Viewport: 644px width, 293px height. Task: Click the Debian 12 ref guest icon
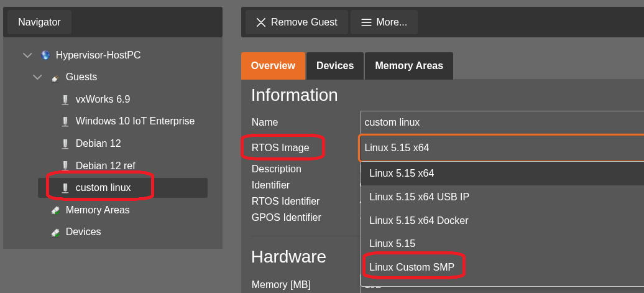click(65, 165)
